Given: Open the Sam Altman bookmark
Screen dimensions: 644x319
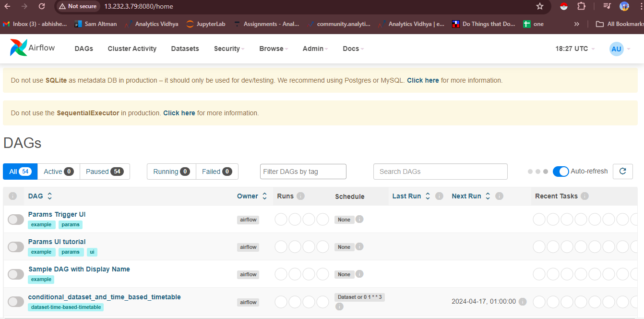Looking at the screenshot, I should pos(96,24).
